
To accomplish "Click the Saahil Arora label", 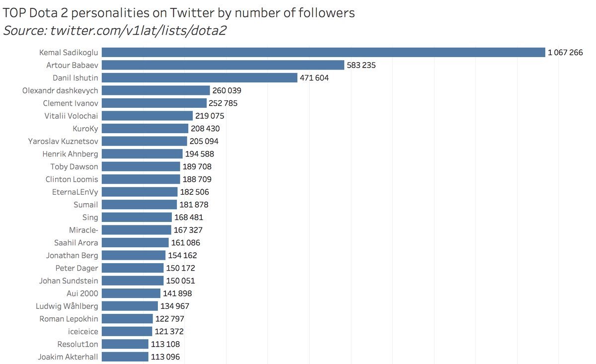I will pos(76,243).
